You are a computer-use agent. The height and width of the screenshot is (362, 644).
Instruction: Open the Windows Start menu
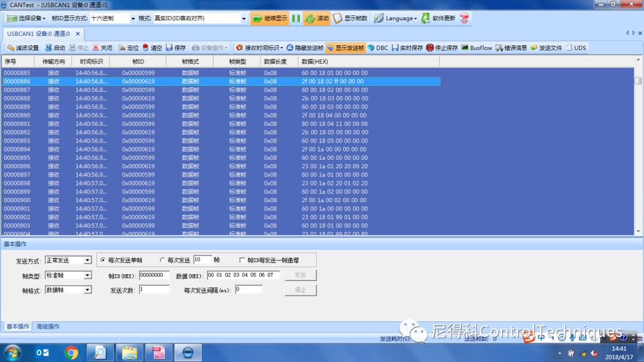click(13, 353)
